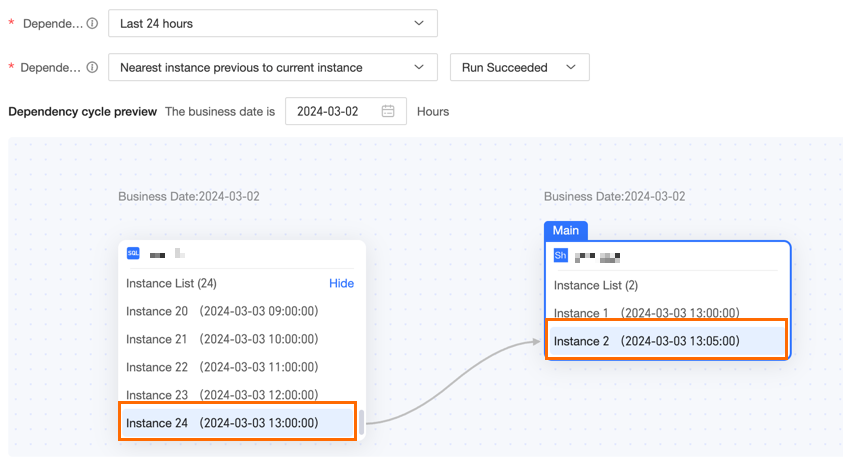Image resolution: width=843 pixels, height=458 pixels.
Task: Click Instance List (24) header text
Action: tap(171, 283)
